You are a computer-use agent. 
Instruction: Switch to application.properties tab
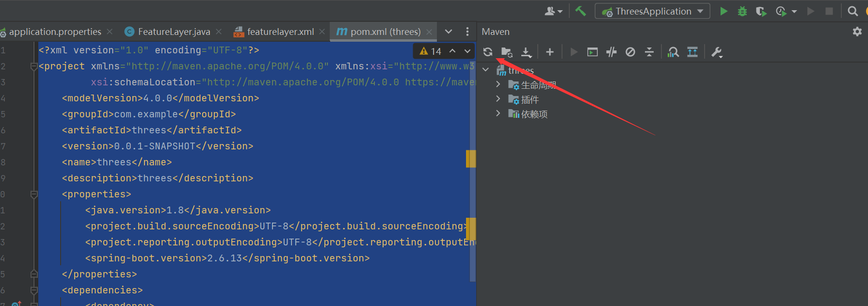[x=55, y=32]
